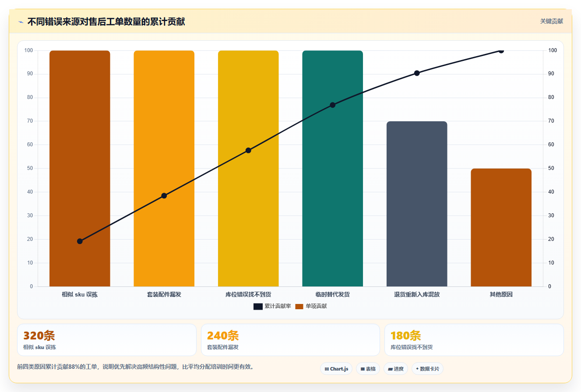
Task: Click the 退货重新入库混放 x-axis label
Action: (417, 295)
